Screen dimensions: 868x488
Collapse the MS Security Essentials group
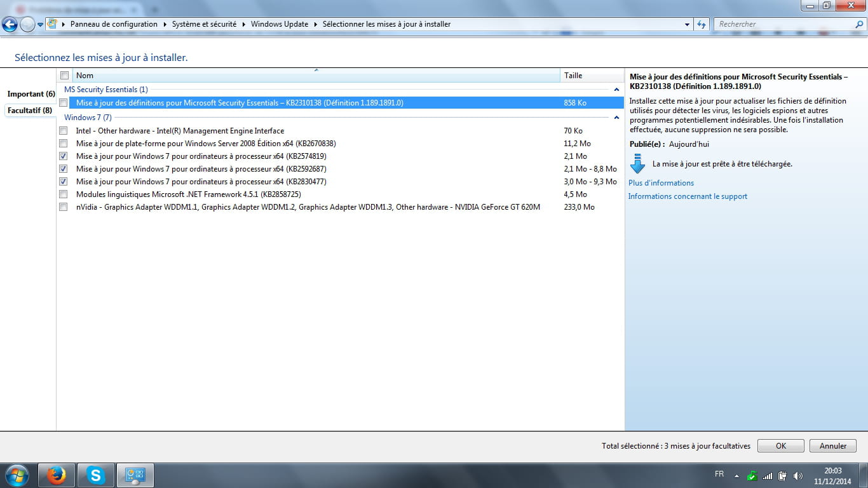point(616,90)
